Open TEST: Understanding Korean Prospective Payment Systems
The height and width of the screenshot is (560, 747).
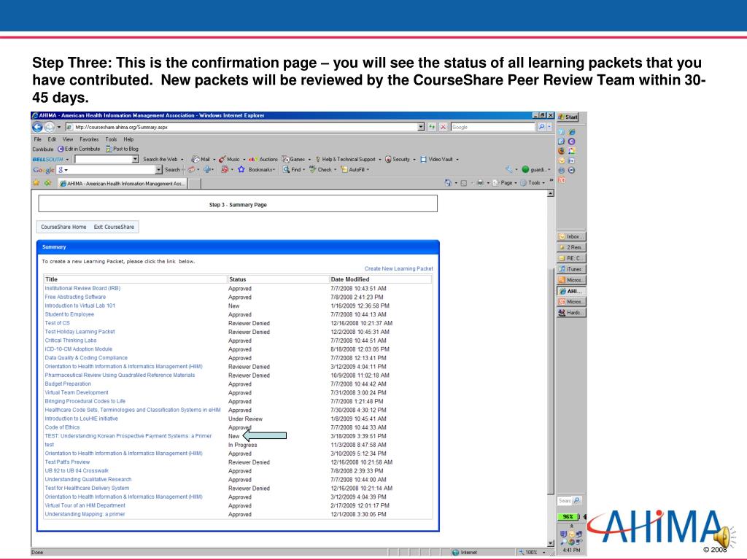coord(128,436)
